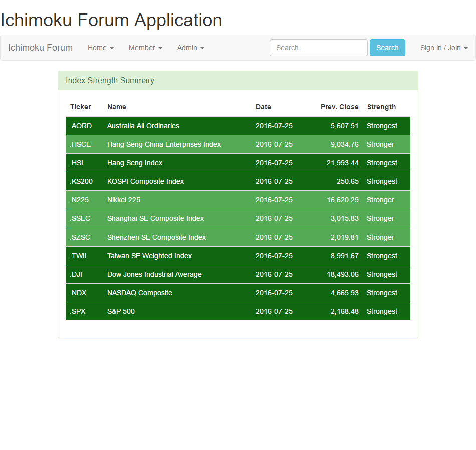
Task: Focus the Search input field
Action: pyautogui.click(x=318, y=48)
